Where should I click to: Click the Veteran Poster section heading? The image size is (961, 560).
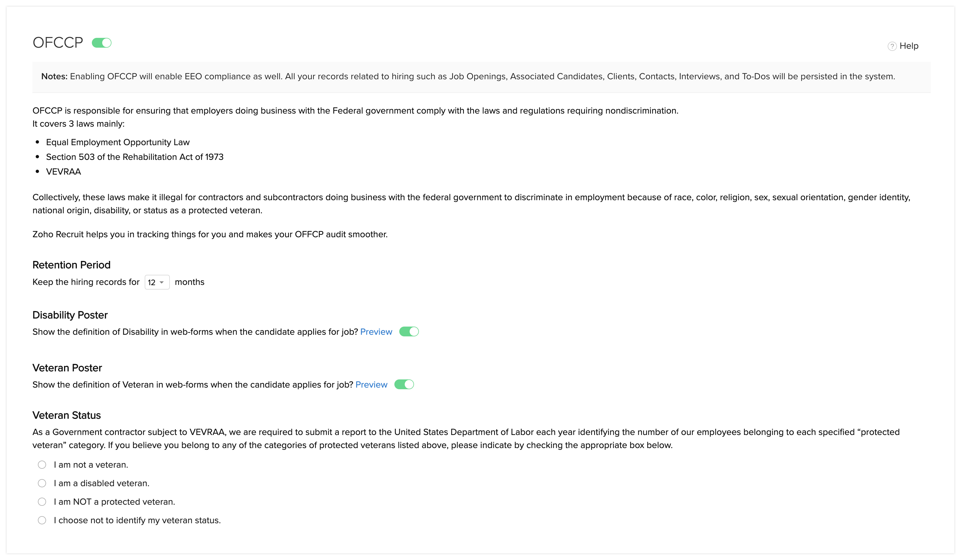click(x=67, y=368)
